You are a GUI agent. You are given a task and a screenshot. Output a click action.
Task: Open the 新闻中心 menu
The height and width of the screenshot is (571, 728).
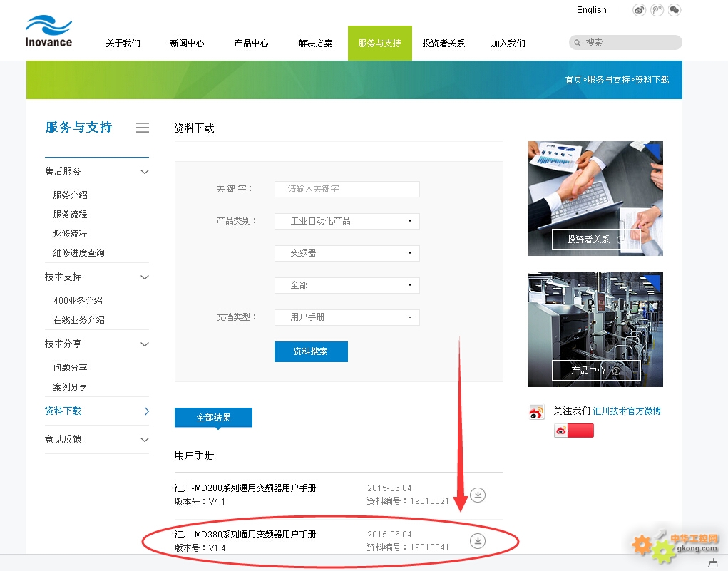(x=187, y=43)
